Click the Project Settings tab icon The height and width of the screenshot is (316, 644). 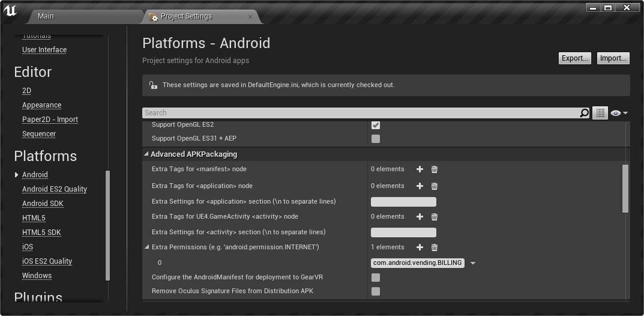click(153, 16)
